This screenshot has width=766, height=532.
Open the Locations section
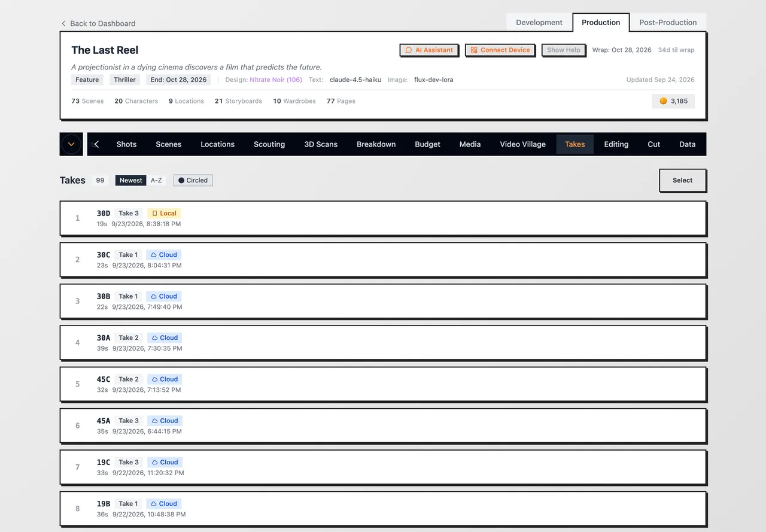(217, 144)
